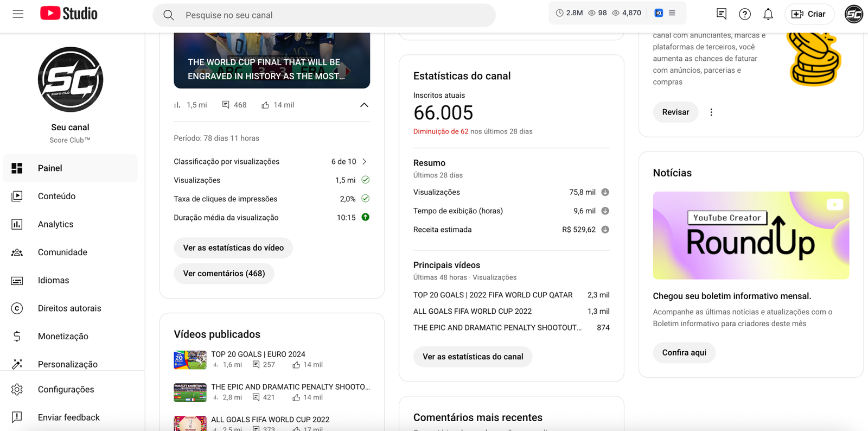The height and width of the screenshot is (431, 868).
Task: Open the TOP 20 GOALS EURO 2024 thumbnail
Action: [190, 360]
